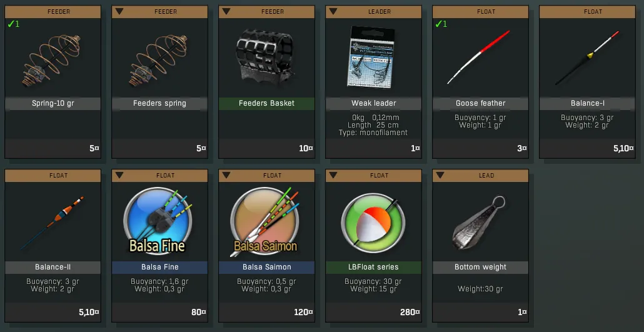644x332 pixels.
Task: Expand the Bottom weight card dropdown triangle
Action: (440, 175)
